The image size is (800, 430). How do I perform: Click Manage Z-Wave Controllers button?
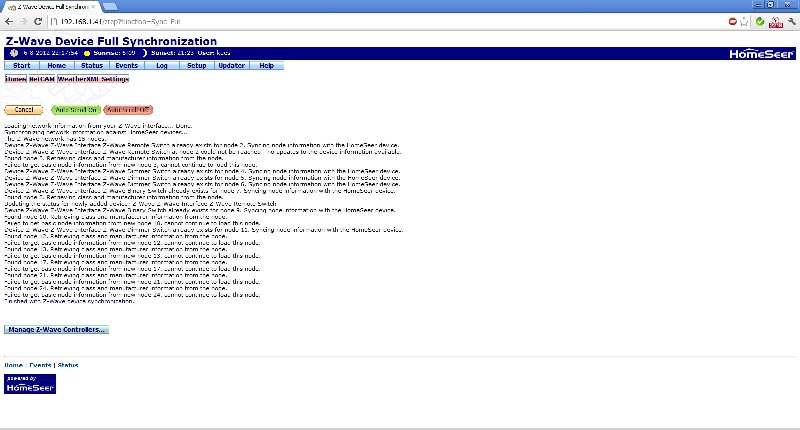tap(56, 330)
